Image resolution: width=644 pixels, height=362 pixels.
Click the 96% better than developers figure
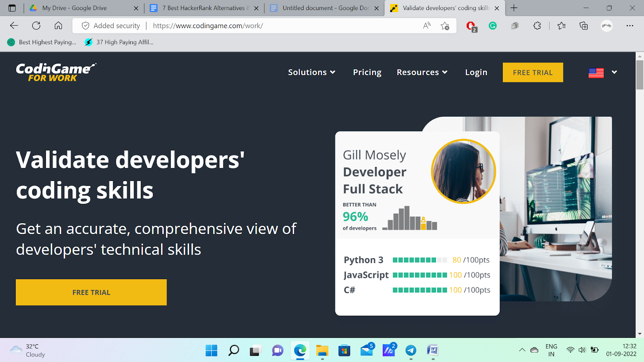tap(355, 217)
